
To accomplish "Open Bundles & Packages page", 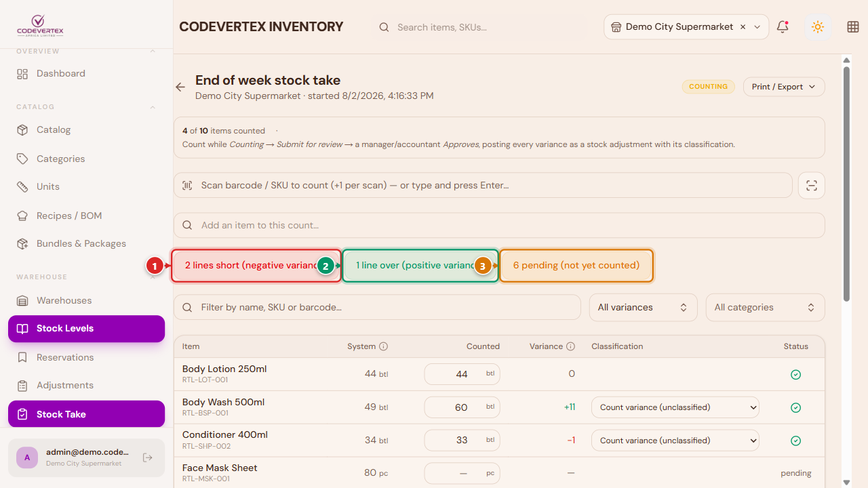I will click(86, 244).
